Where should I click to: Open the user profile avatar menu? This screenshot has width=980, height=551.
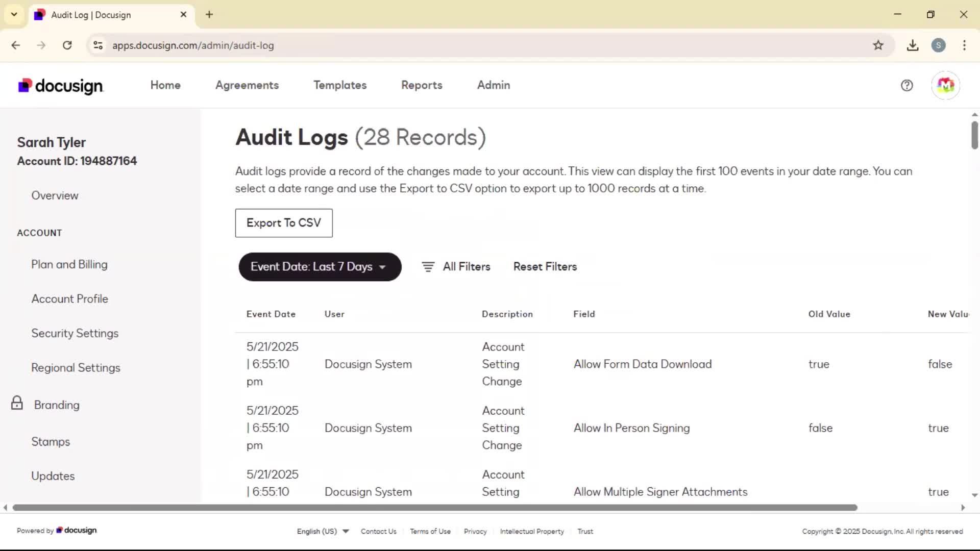pos(945,85)
